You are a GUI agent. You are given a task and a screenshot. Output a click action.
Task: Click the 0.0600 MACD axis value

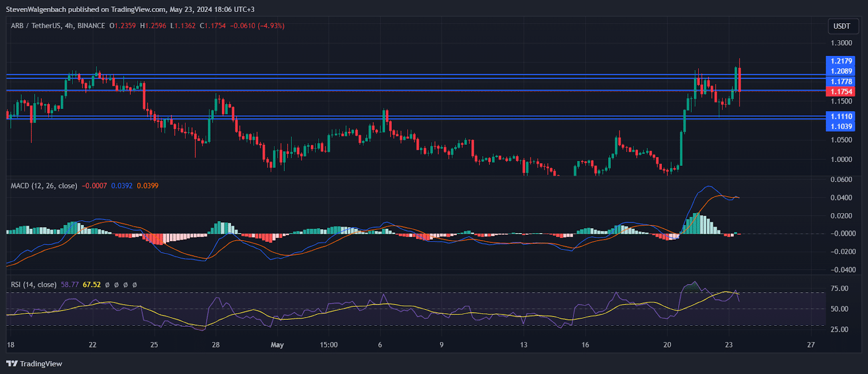(x=841, y=179)
